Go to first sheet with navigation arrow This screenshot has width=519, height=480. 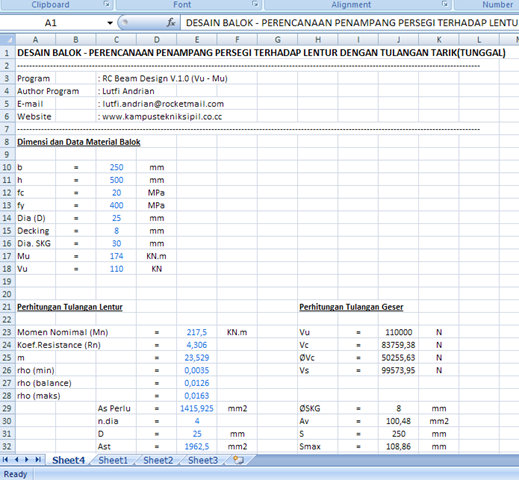(5, 460)
